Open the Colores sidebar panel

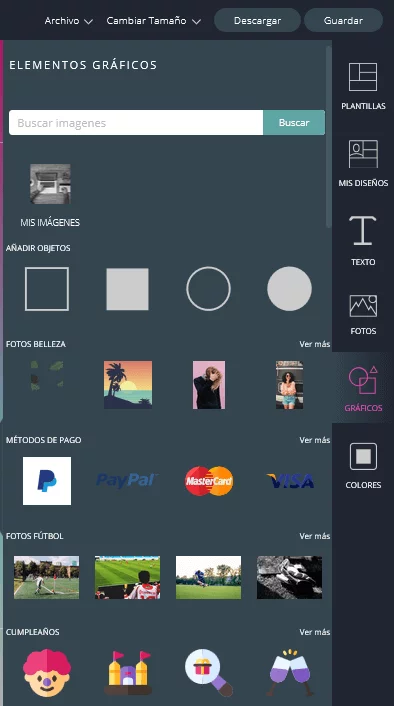click(x=363, y=466)
